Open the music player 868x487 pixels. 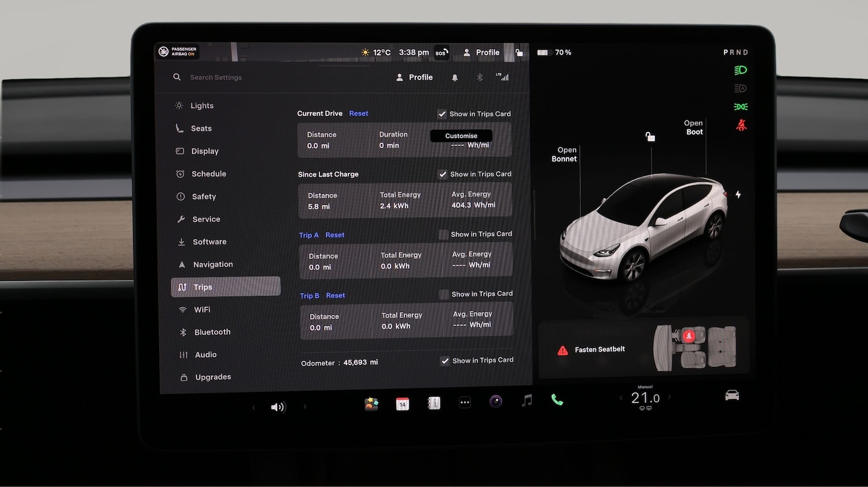click(x=526, y=400)
